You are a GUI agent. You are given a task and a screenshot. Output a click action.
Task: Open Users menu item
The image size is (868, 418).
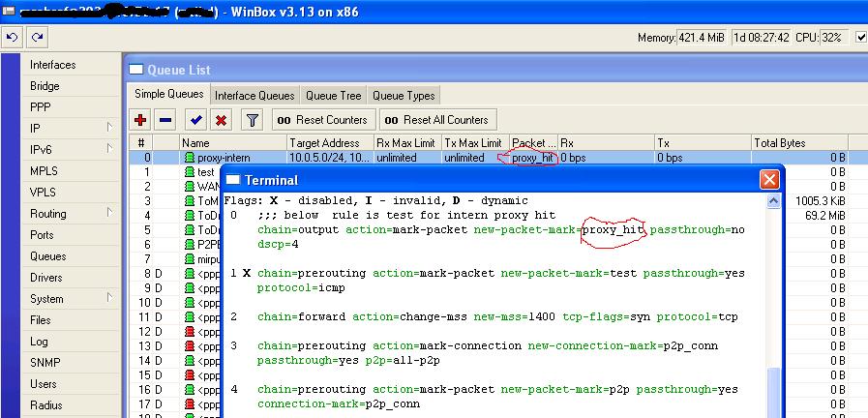pyautogui.click(x=44, y=384)
